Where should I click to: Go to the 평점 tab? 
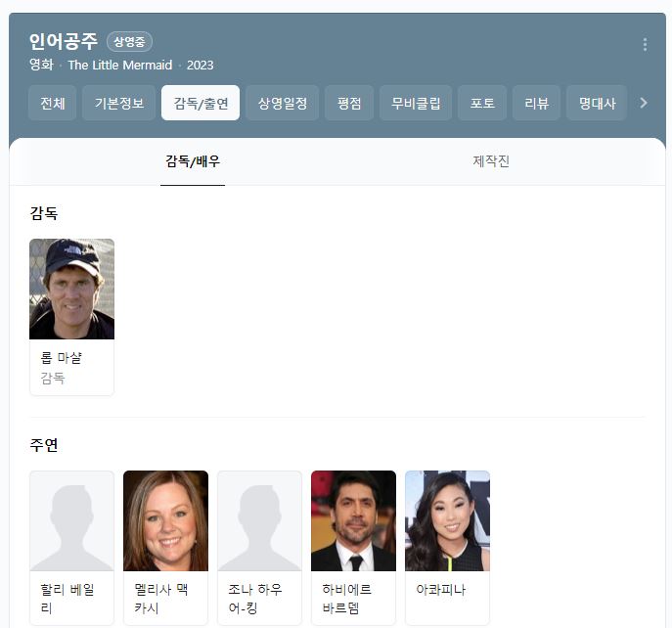pos(349,103)
